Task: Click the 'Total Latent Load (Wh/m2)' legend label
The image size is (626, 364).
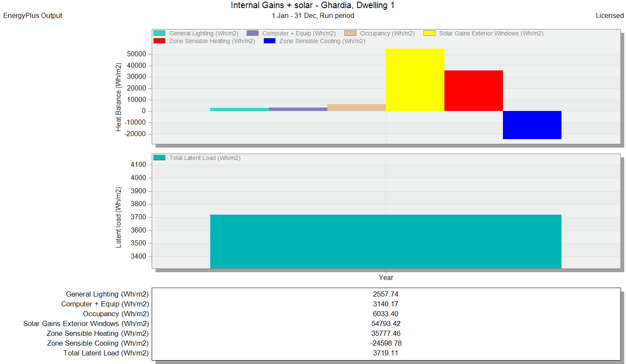Action: click(x=205, y=158)
